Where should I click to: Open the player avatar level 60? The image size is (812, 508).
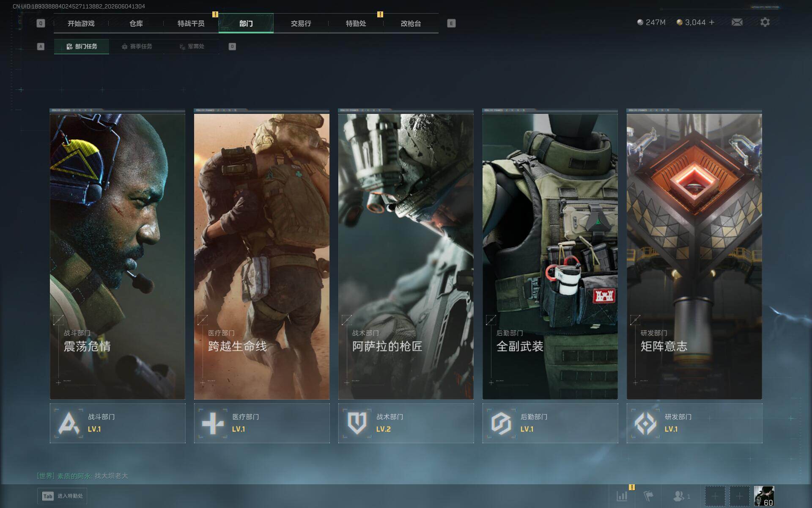click(x=764, y=496)
